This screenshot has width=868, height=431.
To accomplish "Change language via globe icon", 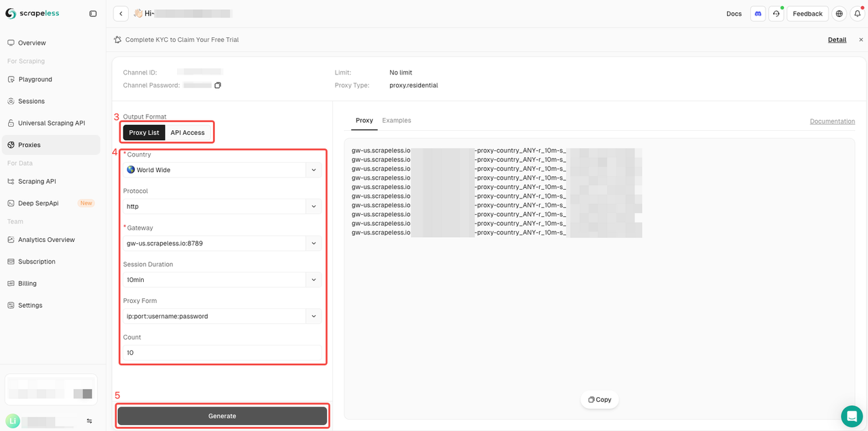I will [840, 14].
